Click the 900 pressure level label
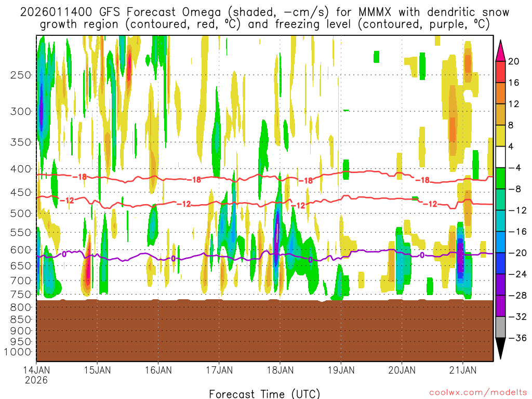532x399 pixels. click(21, 331)
